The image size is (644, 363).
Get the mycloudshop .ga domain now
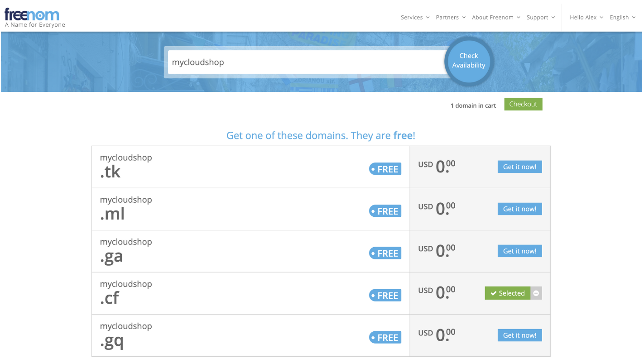pos(519,251)
